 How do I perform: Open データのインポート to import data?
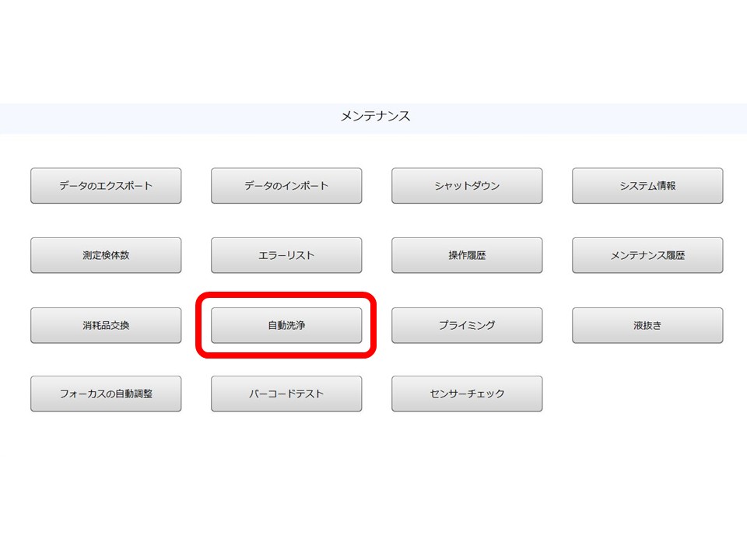pos(286,185)
